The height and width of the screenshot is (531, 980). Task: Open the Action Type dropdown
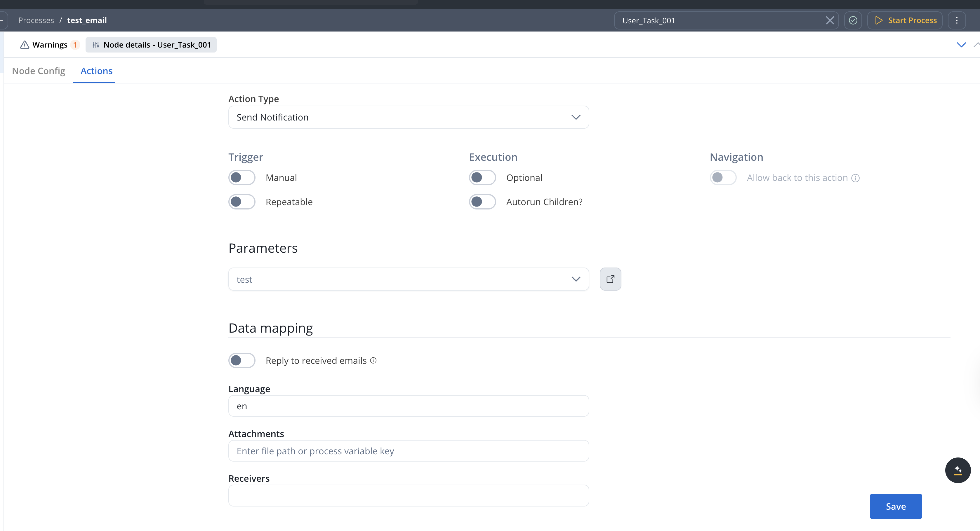408,118
